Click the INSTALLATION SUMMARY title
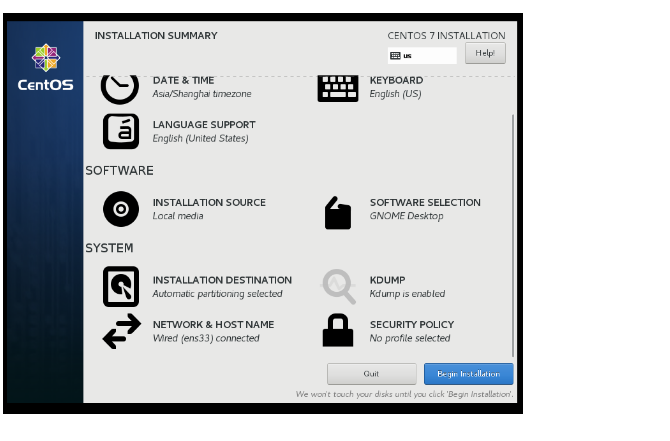The width and height of the screenshot is (670, 441). coord(156,35)
